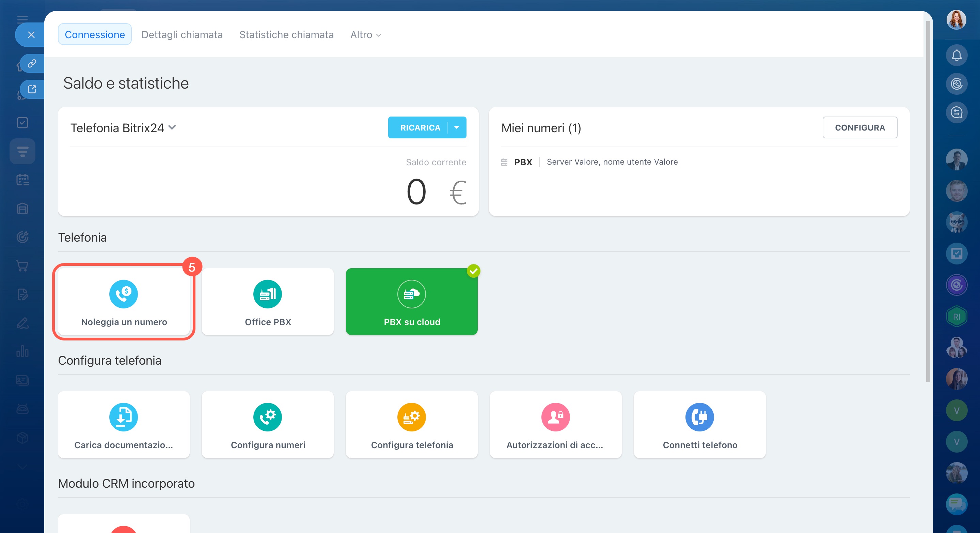Open the notifications bell icon

(x=957, y=56)
